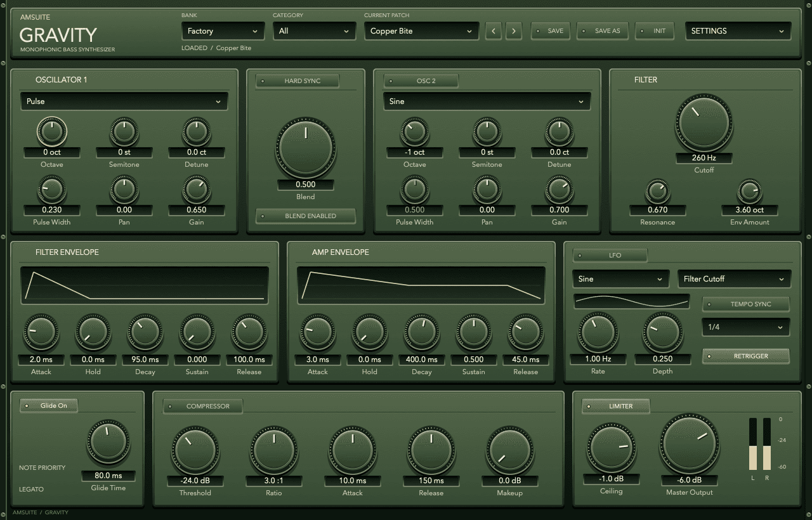Open the SETTINGS dropdown menu
Image resolution: width=812 pixels, height=520 pixels.
[x=738, y=31]
